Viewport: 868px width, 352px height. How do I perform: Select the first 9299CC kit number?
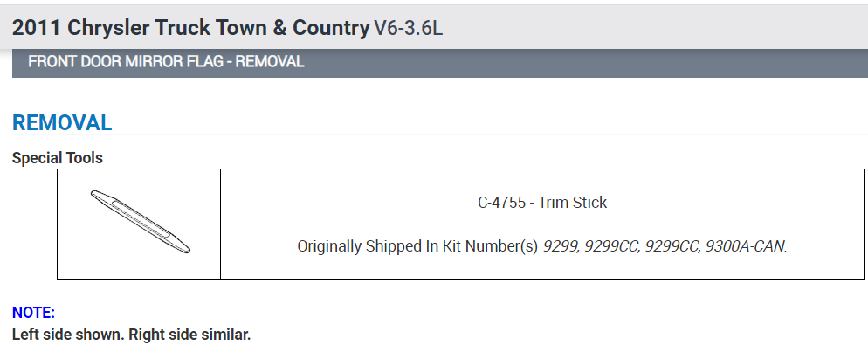click(611, 246)
